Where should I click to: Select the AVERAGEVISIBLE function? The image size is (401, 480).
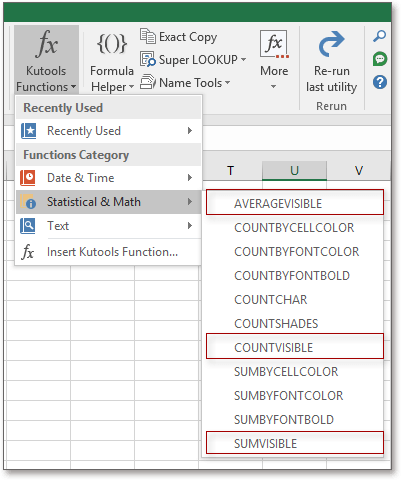pos(295,203)
